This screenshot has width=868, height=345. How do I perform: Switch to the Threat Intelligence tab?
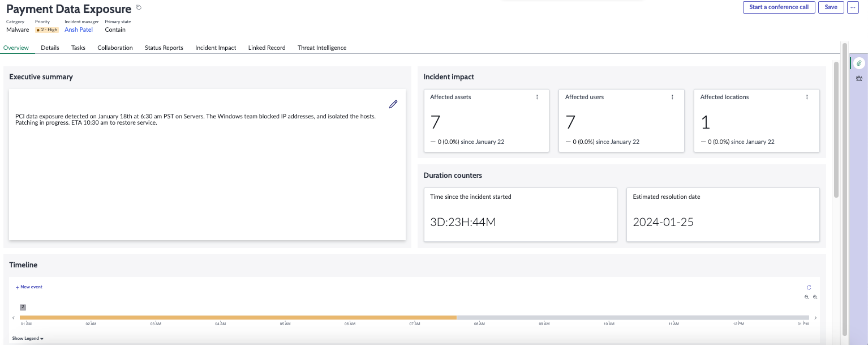(322, 48)
